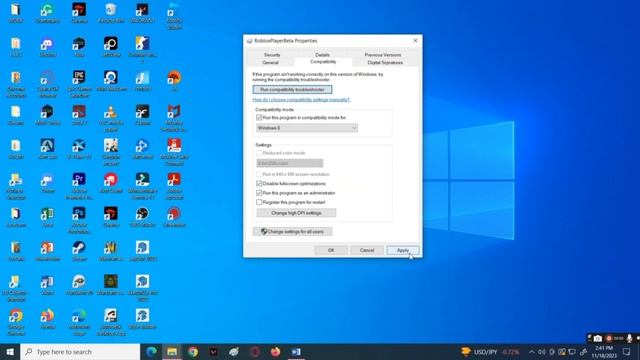Select the Zoom desktop shortcut
The height and width of the screenshot is (360, 640).
pos(47,182)
